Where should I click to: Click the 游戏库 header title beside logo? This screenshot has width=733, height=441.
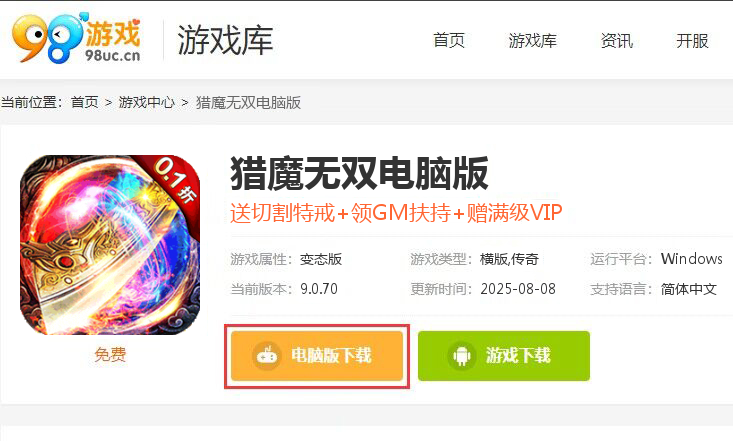225,40
